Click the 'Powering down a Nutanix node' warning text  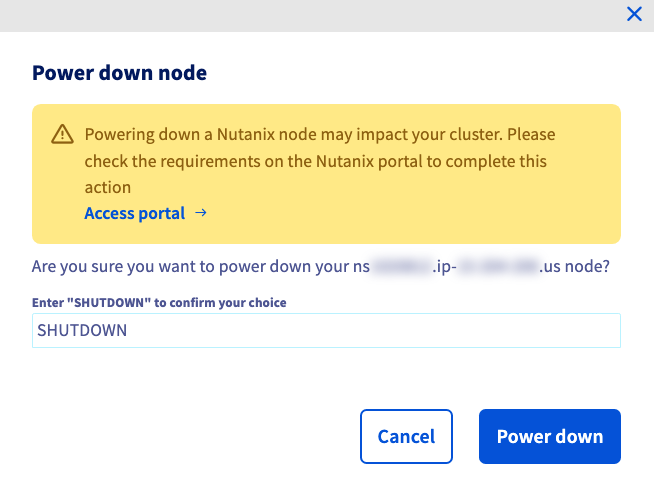(320, 161)
